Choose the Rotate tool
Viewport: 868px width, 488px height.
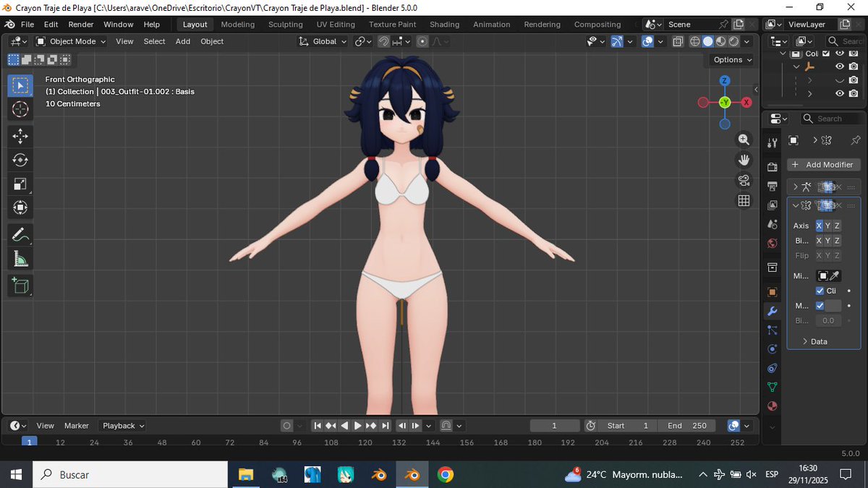coord(20,160)
